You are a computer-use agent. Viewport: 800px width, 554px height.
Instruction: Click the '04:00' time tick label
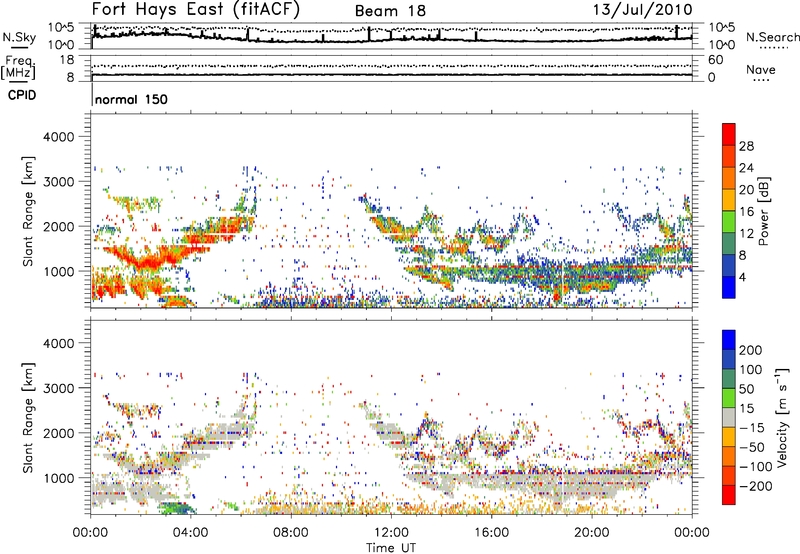click(190, 533)
